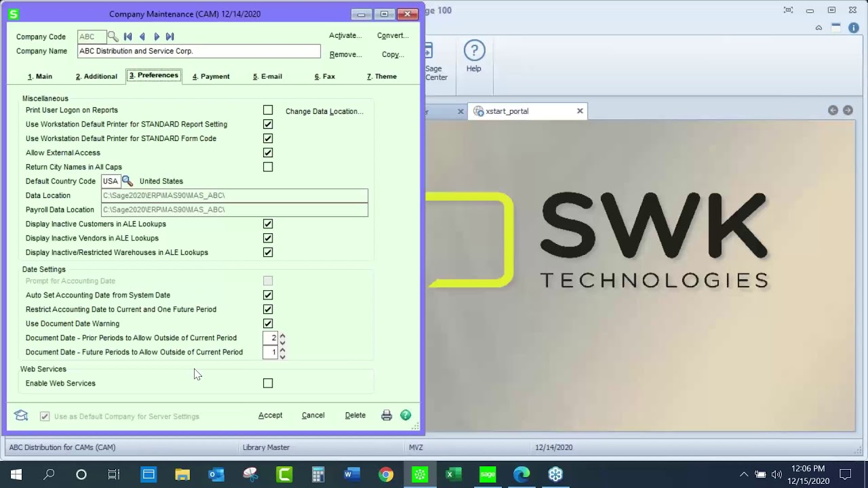This screenshot has width=868, height=488.
Task: Open the Windows Start menu
Action: click(x=16, y=474)
